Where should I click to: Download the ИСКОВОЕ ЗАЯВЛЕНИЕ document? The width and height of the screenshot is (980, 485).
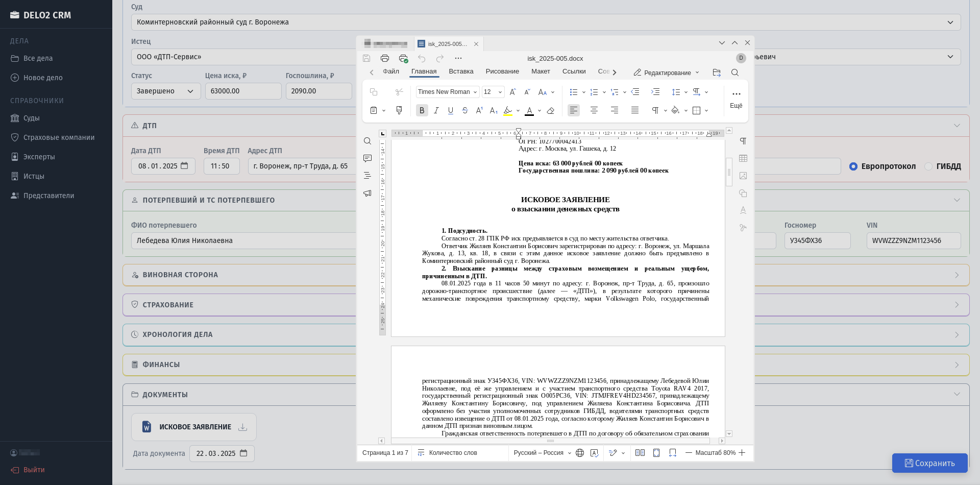point(243,427)
